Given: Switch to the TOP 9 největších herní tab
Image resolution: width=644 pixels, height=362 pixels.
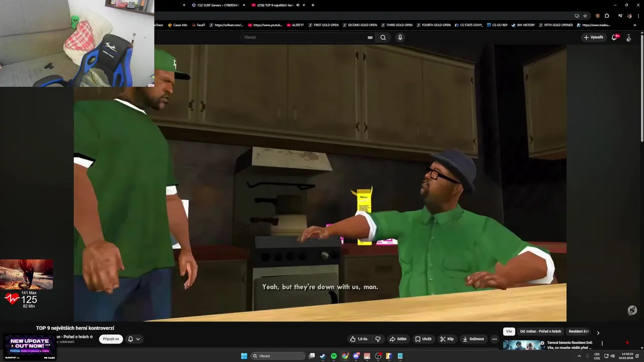Looking at the screenshot, I should tap(276, 5).
